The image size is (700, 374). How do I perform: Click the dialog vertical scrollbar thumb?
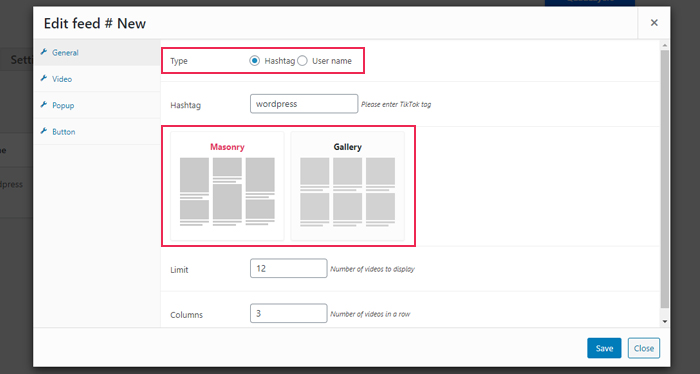coord(665,179)
